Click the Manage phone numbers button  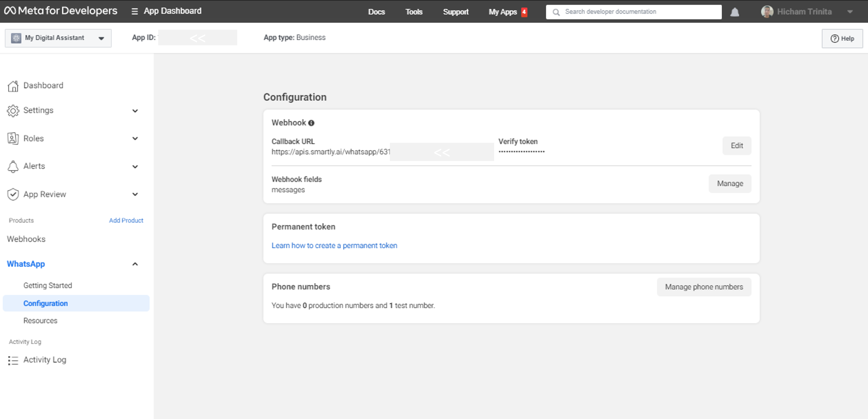coord(704,287)
